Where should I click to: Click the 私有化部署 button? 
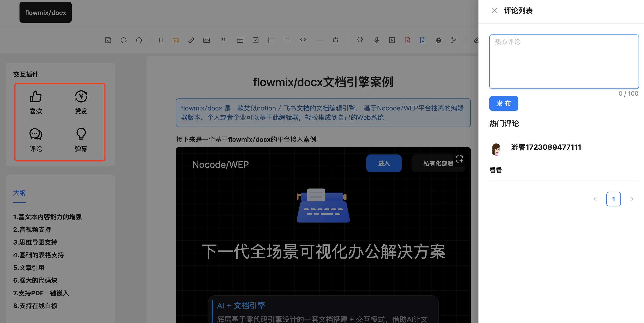coord(438,163)
